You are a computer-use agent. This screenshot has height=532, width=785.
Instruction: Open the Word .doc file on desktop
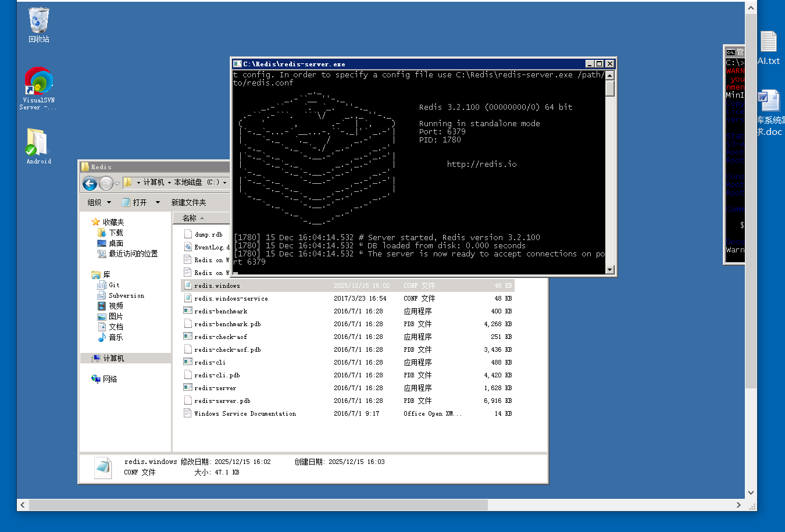click(x=770, y=113)
